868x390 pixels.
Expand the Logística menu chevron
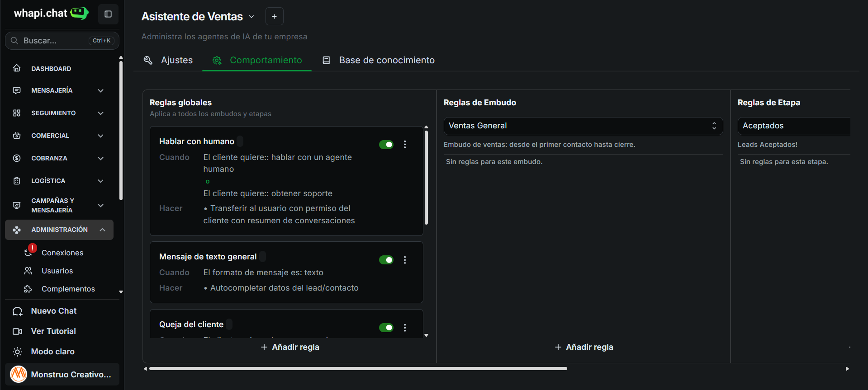pyautogui.click(x=101, y=181)
